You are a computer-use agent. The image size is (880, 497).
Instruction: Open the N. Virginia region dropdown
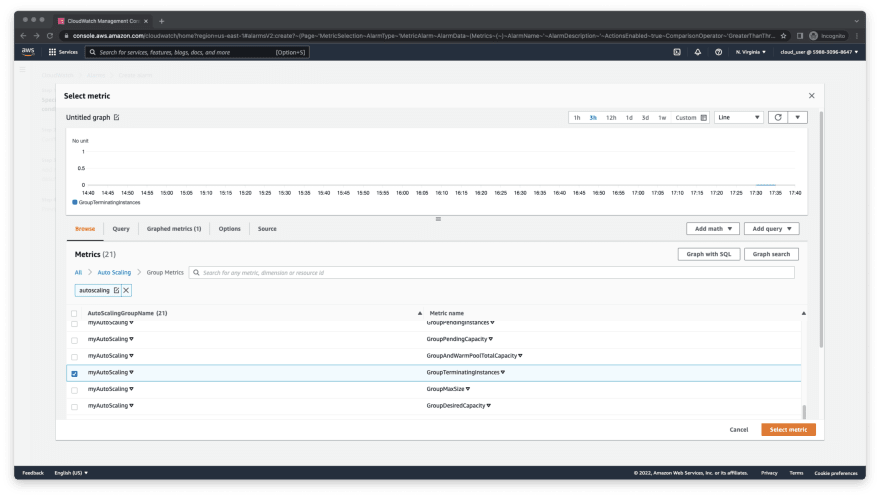(750, 52)
